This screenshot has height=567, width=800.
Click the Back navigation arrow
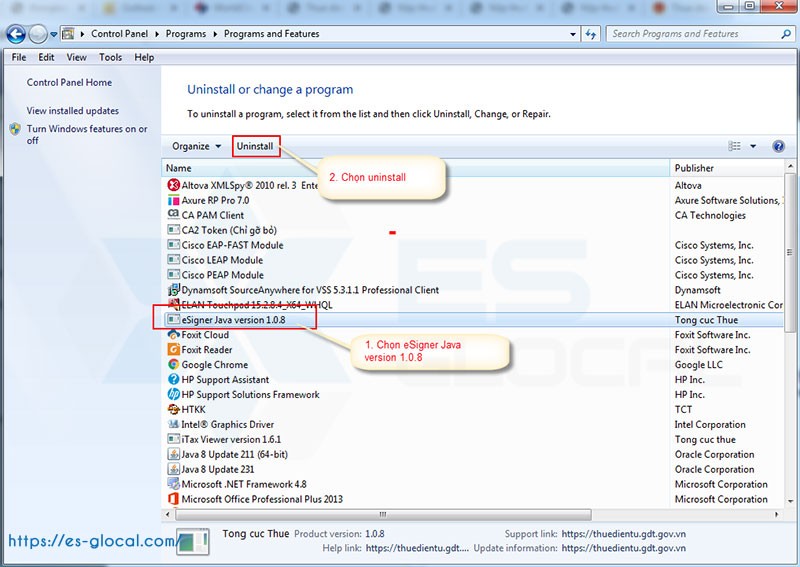pyautogui.click(x=15, y=34)
